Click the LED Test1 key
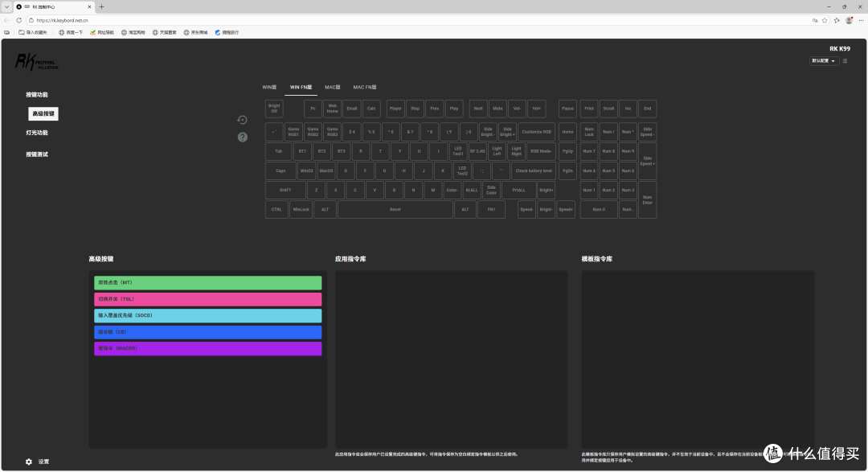The height and width of the screenshot is (472, 868). (x=458, y=151)
